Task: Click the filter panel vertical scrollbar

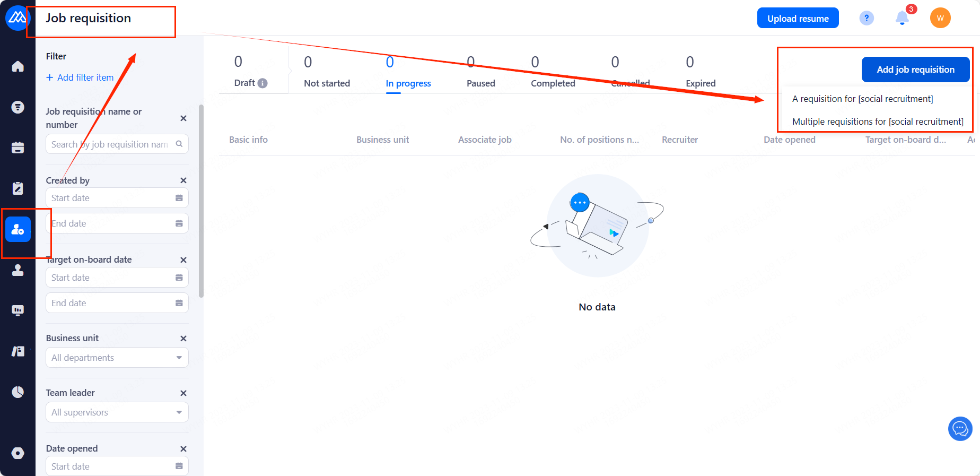Action: (201, 202)
